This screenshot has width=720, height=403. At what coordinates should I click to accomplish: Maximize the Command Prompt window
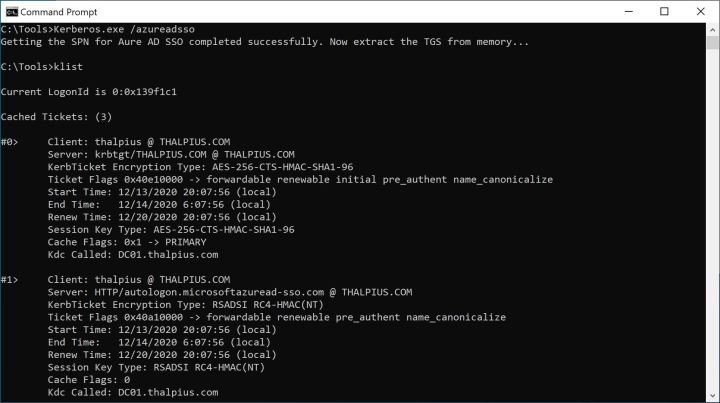pos(664,11)
